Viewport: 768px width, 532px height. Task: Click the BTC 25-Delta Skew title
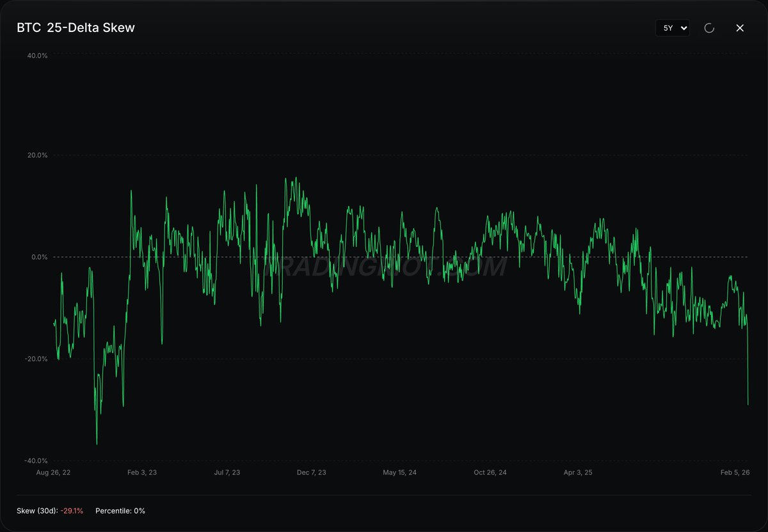[76, 27]
